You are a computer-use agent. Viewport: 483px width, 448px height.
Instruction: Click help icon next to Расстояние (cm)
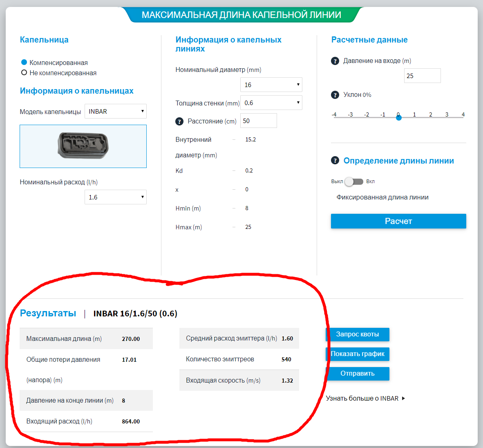click(179, 121)
